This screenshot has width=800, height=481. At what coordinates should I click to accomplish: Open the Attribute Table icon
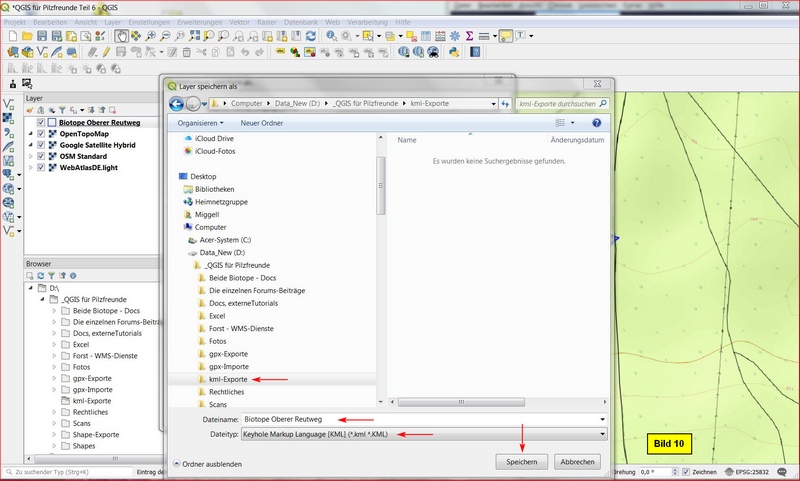pyautogui.click(x=426, y=36)
